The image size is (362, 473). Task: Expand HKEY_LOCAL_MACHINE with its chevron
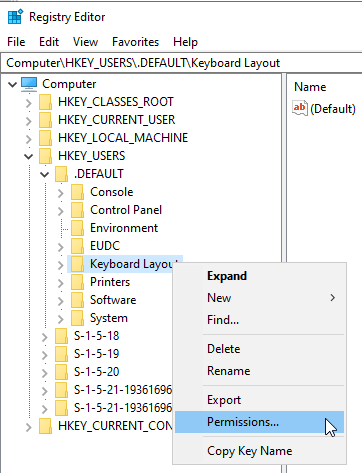pyautogui.click(x=29, y=139)
